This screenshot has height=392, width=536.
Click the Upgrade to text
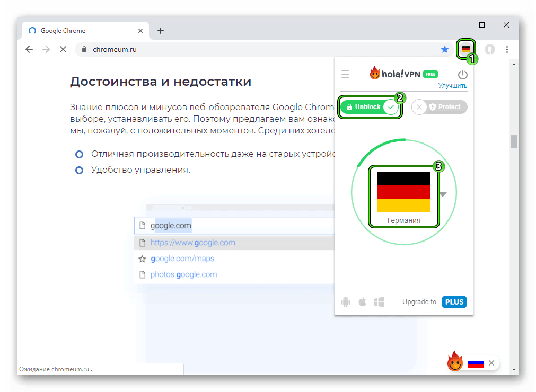[x=419, y=302]
